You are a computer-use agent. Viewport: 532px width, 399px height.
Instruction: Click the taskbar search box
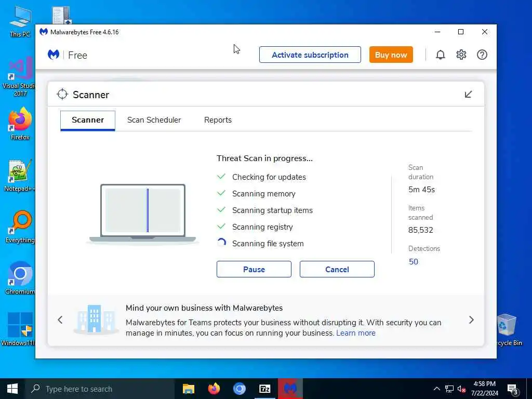point(99,389)
